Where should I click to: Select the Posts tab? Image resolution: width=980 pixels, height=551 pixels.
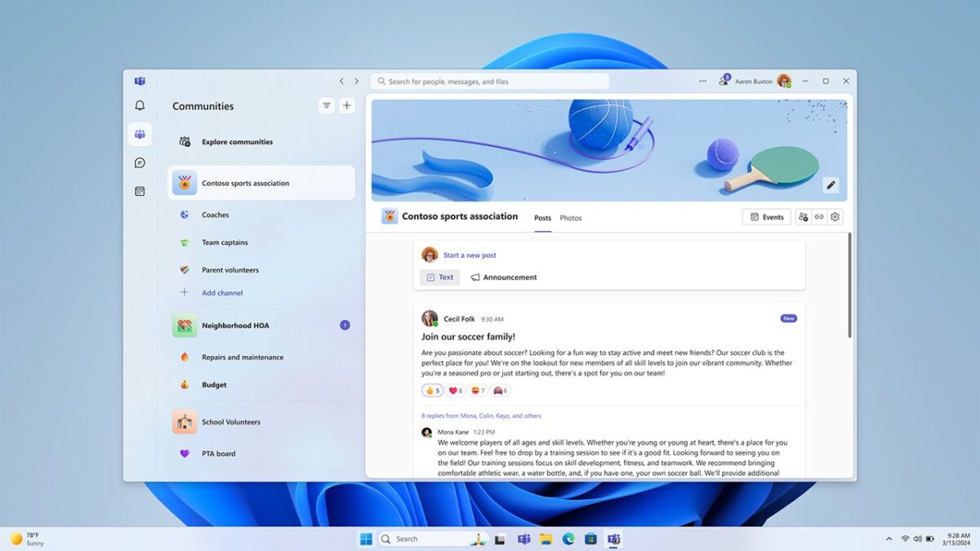(542, 218)
